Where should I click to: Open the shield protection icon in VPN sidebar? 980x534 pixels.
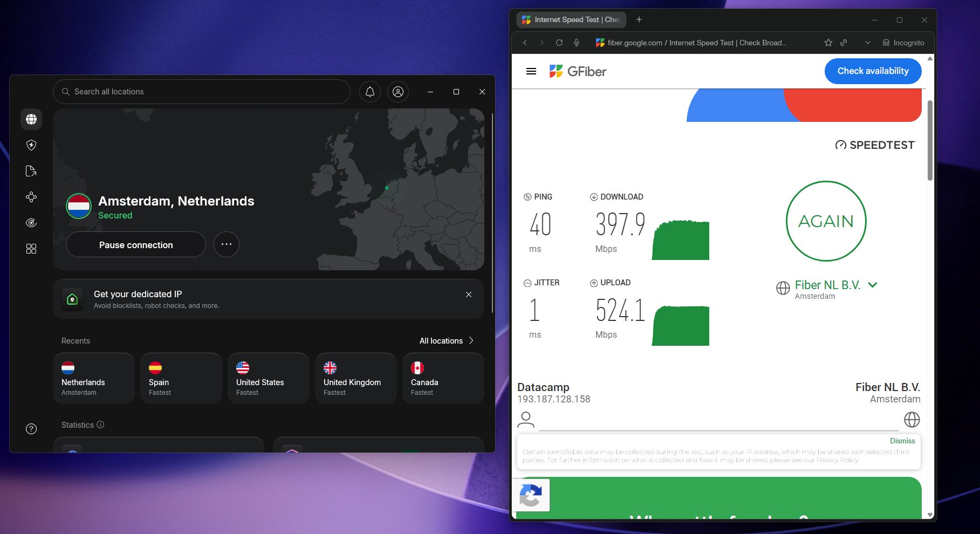click(x=31, y=145)
